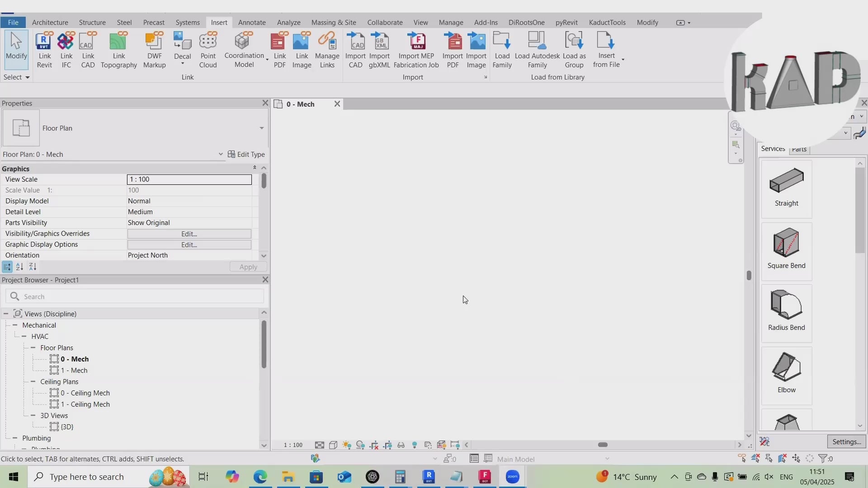Viewport: 868px width, 488px height.
Task: Click the Project Browser vertical scrollbar
Action: (264, 344)
